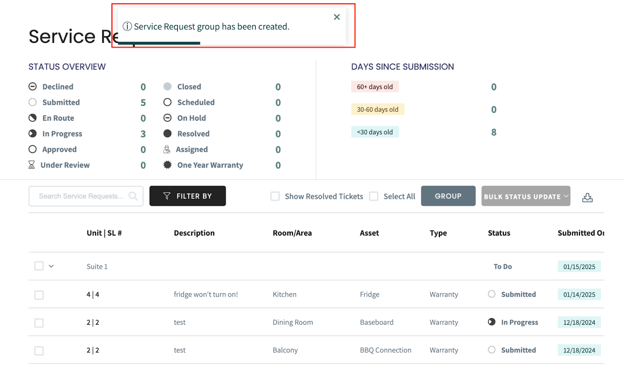This screenshot has height=371, width=624.
Task: Click the En Route status icon
Action: tap(33, 118)
